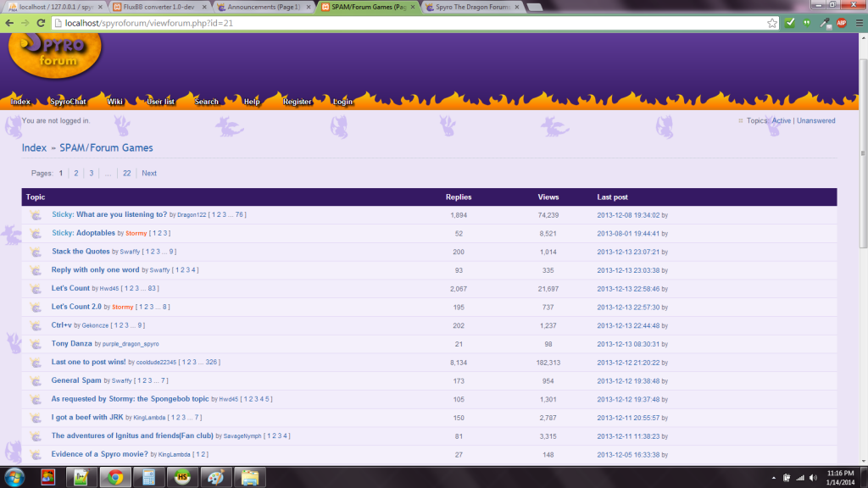Open the folder library icon on the taskbar
This screenshot has width=868, height=488.
(248, 476)
